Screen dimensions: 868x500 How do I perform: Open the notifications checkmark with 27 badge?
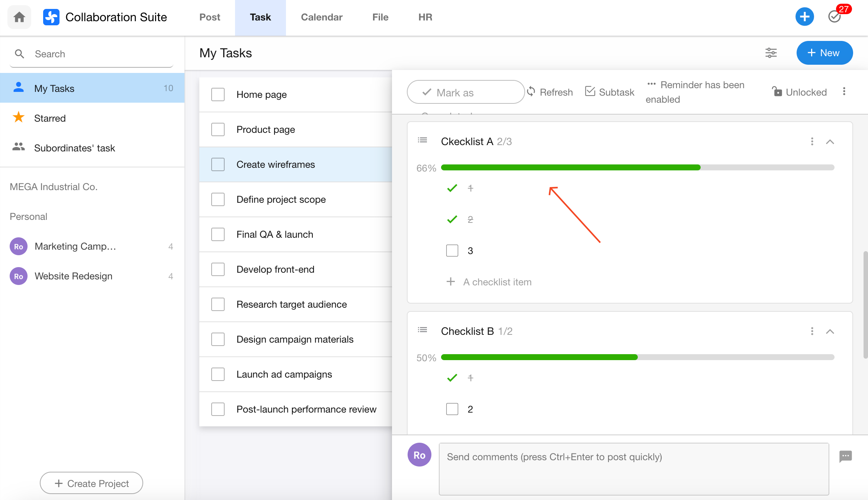[835, 16]
